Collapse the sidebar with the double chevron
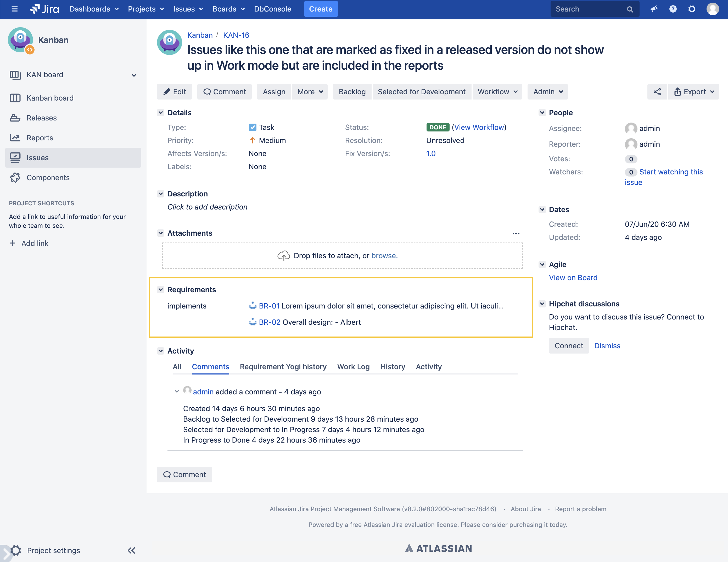 pos(131,550)
